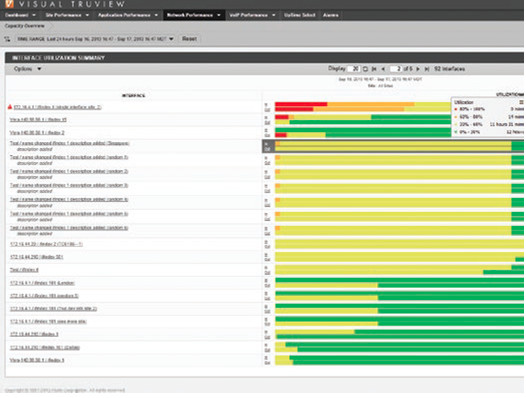Open the Site Performance menu

coord(63,15)
